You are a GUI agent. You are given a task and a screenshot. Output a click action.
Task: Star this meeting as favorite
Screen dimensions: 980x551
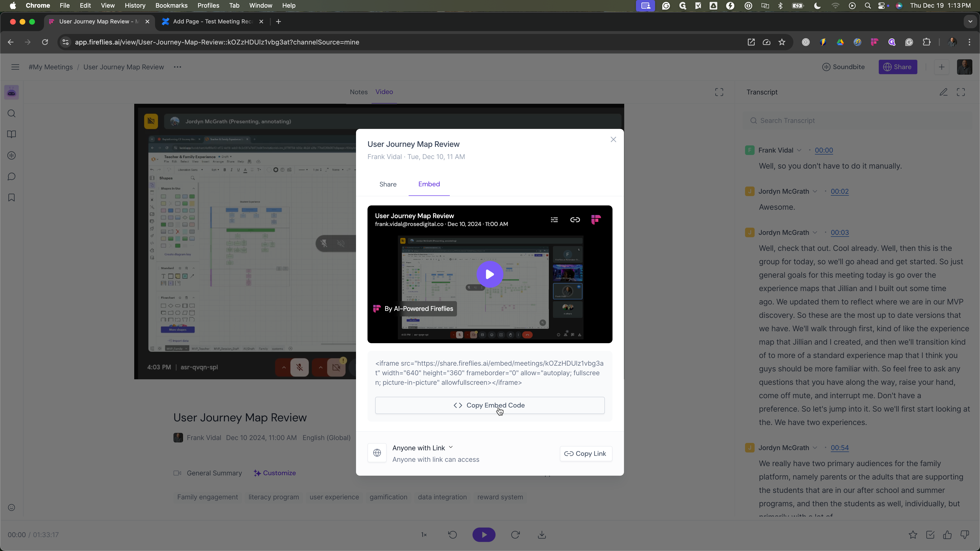coord(913,535)
